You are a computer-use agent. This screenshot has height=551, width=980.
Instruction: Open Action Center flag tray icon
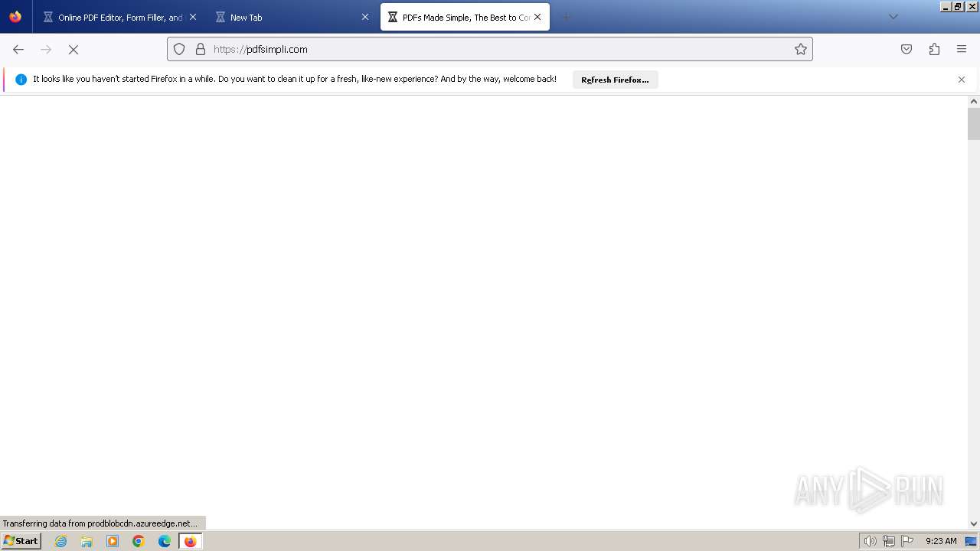tap(907, 541)
